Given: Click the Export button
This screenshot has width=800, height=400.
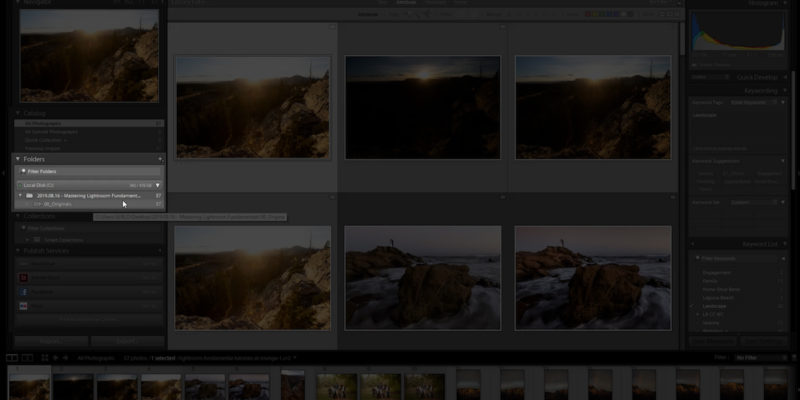Looking at the screenshot, I should click(x=128, y=341).
